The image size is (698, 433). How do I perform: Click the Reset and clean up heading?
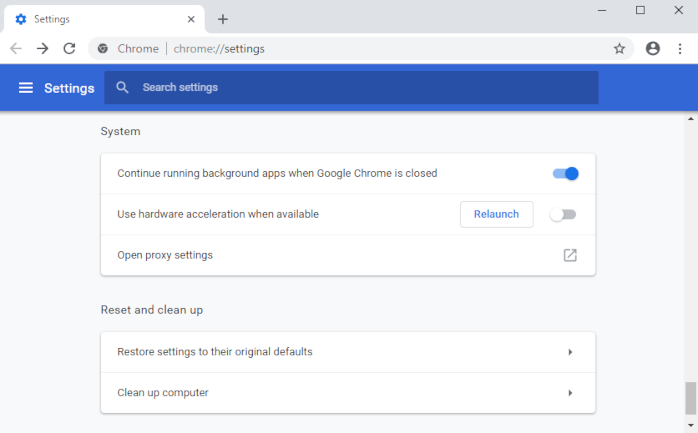tap(152, 310)
